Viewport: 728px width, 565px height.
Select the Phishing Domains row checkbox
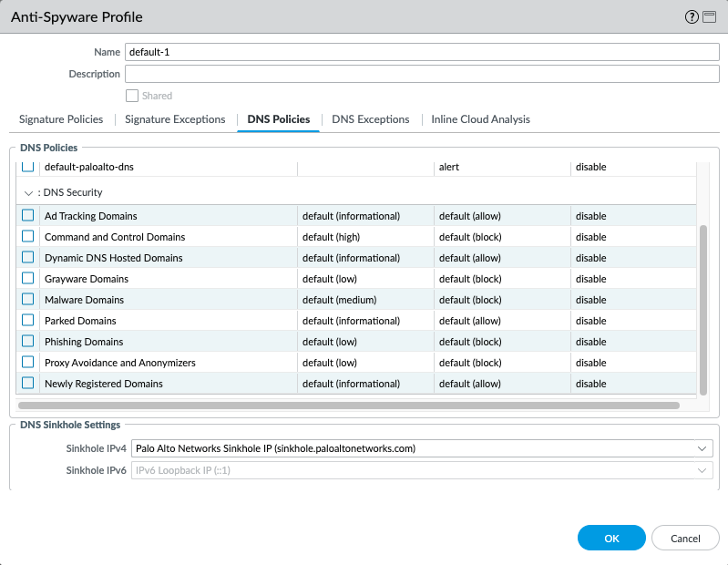pyautogui.click(x=28, y=342)
